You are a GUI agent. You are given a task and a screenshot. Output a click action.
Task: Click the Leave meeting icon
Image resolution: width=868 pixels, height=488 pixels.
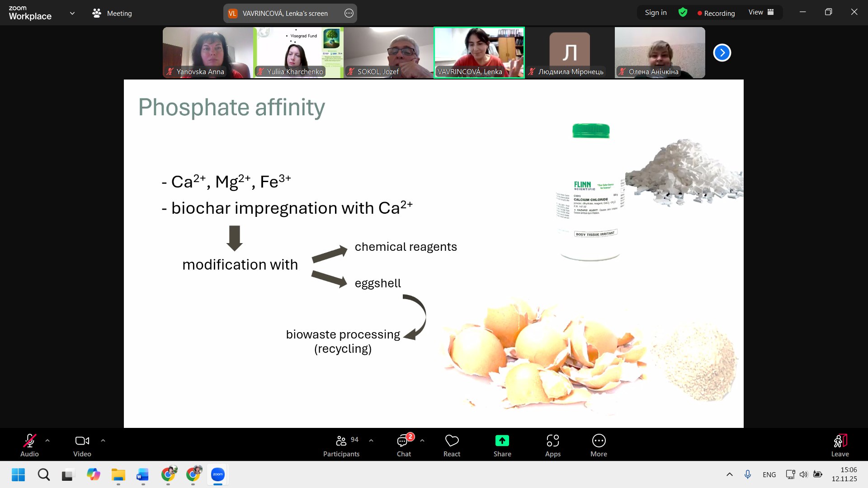pyautogui.click(x=840, y=441)
